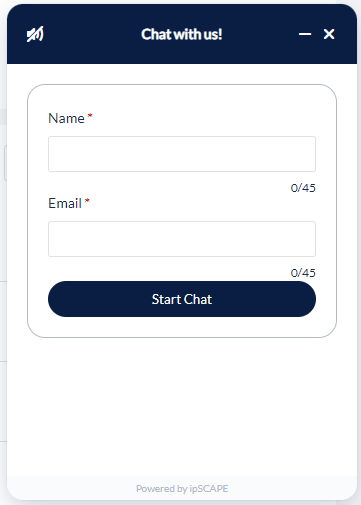This screenshot has height=505, width=361.
Task: Click the Name field label
Action: point(66,118)
